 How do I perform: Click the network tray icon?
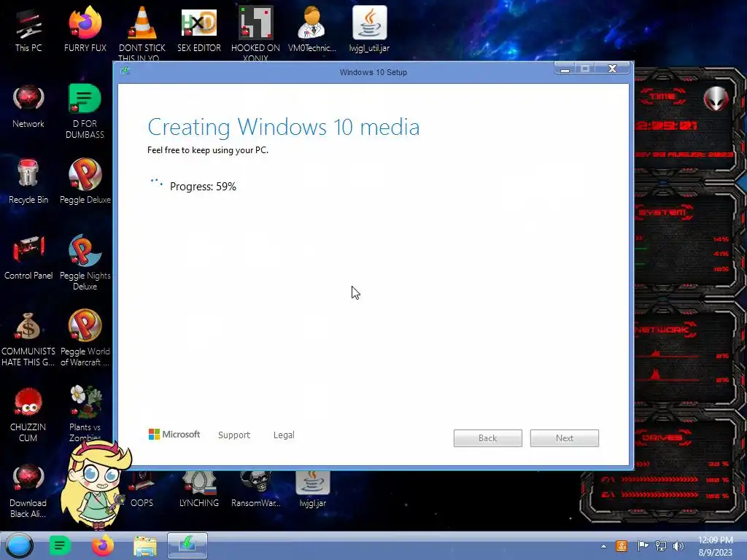[660, 546]
